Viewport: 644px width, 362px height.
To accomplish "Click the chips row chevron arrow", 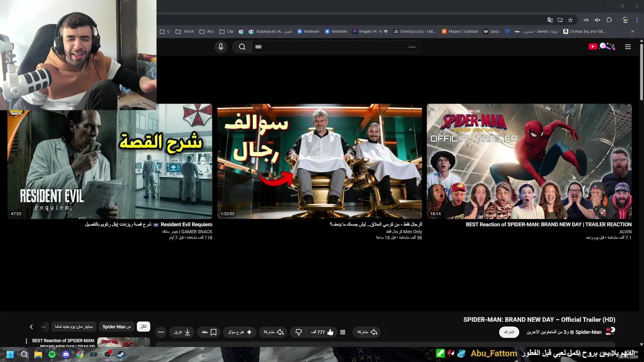I will 31,327.
